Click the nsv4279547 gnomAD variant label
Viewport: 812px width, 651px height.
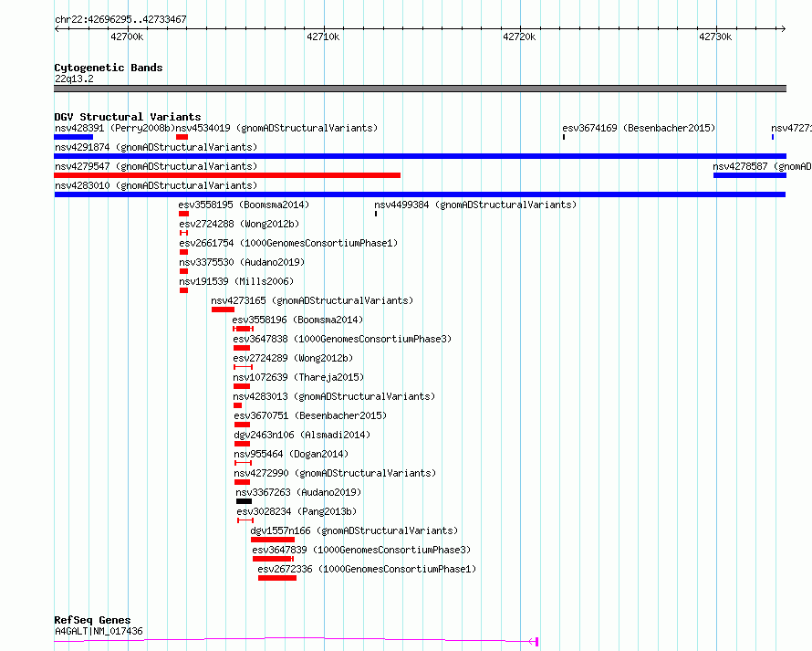(x=156, y=166)
